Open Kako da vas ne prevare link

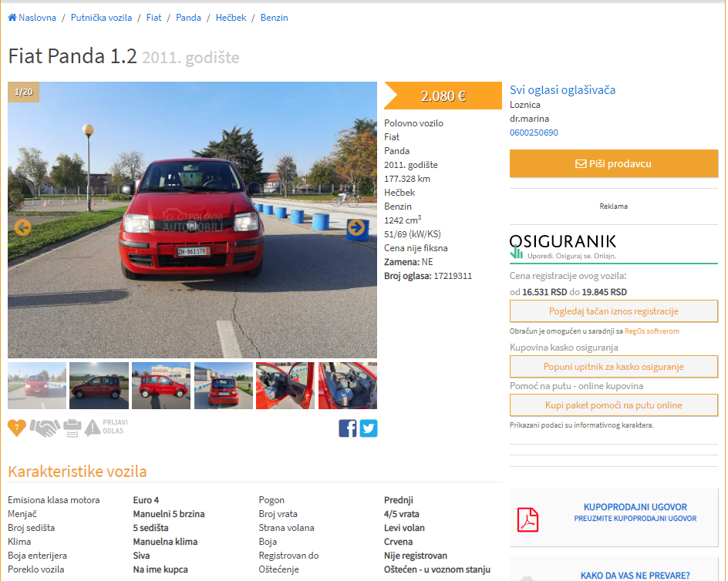coord(635,576)
